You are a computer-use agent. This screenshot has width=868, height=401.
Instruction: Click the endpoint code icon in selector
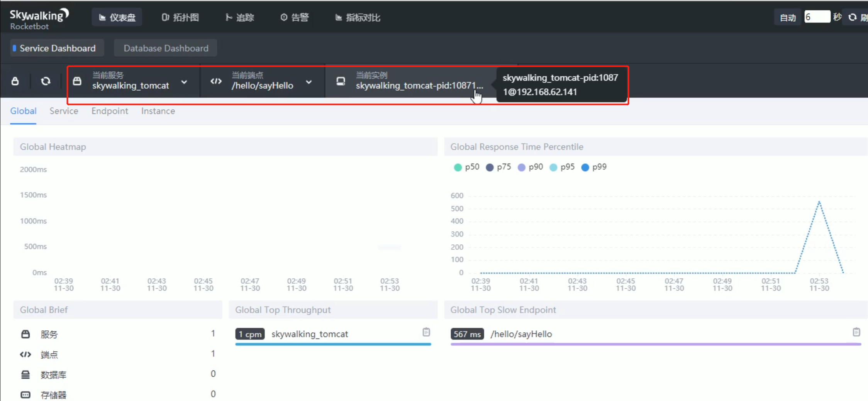coord(216,81)
